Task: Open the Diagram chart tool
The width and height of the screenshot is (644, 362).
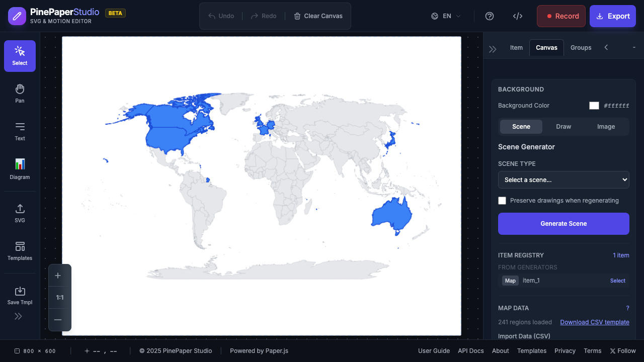Action: 20,169
